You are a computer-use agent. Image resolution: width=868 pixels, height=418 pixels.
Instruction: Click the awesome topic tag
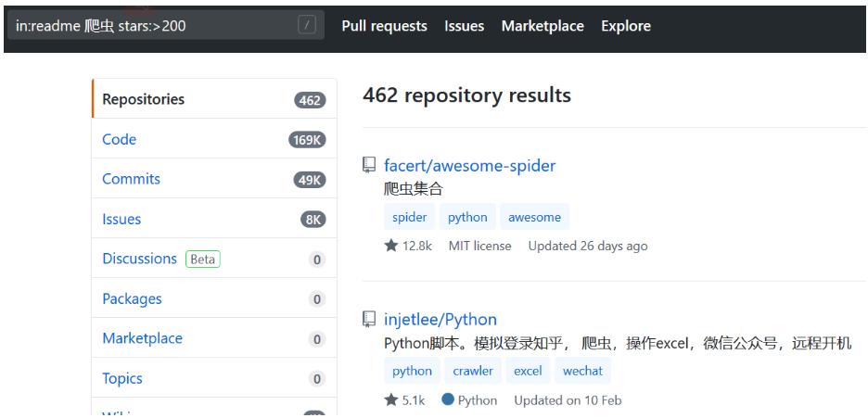click(534, 217)
